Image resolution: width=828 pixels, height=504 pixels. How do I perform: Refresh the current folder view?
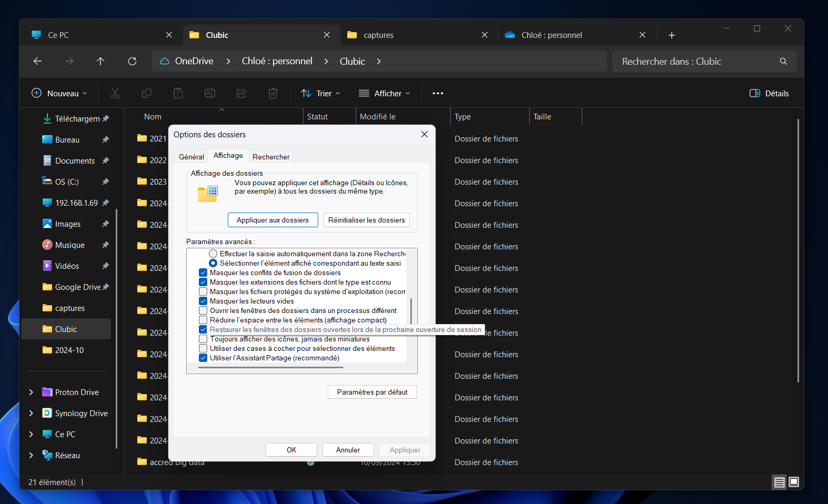[132, 62]
